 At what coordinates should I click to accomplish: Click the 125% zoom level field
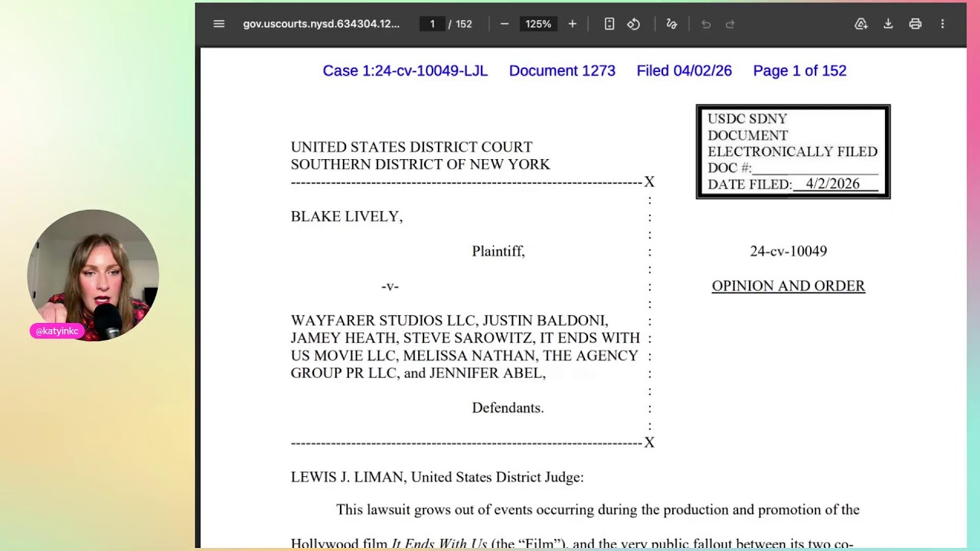pyautogui.click(x=538, y=24)
